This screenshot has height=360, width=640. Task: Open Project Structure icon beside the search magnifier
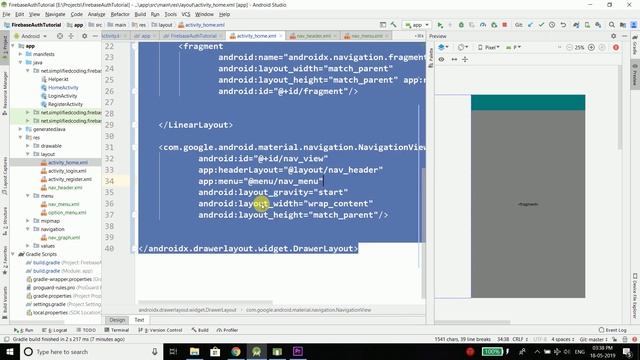(623, 25)
